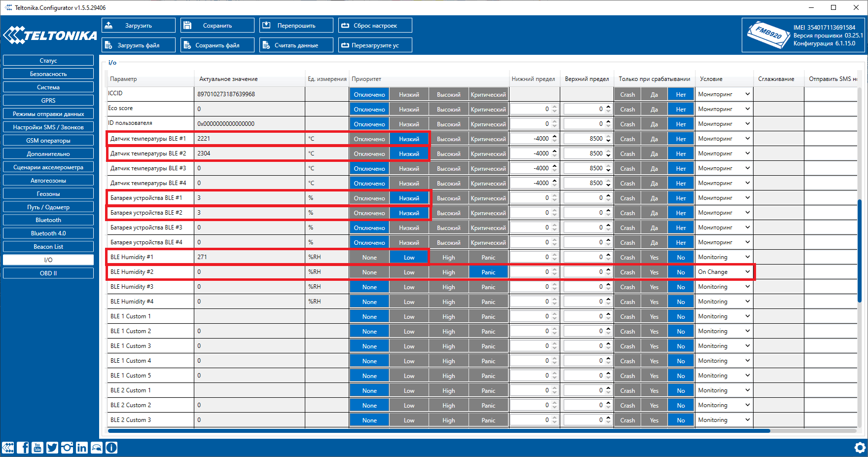This screenshot has height=457, width=868.
Task: Click the information icon in footer
Action: (x=111, y=448)
